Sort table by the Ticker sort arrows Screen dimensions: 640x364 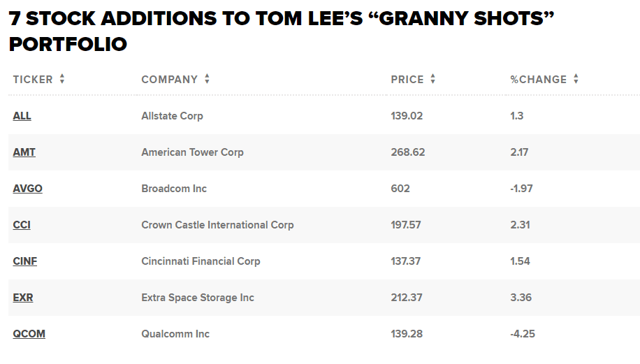(62, 80)
